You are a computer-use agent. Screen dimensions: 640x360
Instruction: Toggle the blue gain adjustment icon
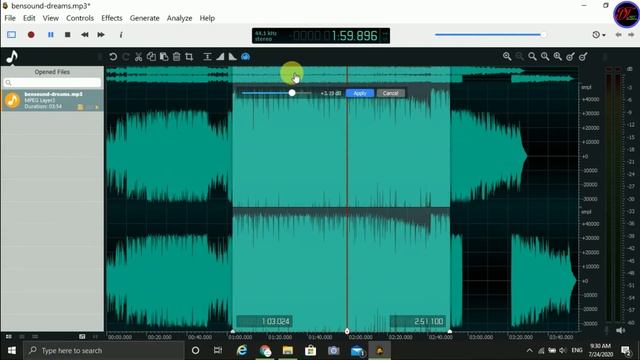(x=245, y=57)
